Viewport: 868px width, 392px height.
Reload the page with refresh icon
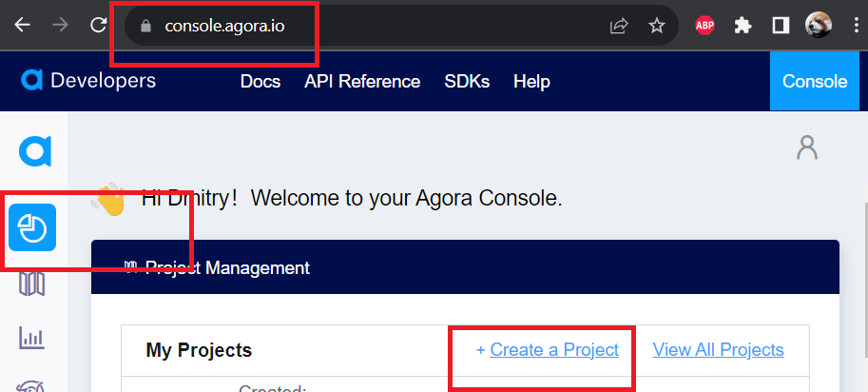[99, 25]
